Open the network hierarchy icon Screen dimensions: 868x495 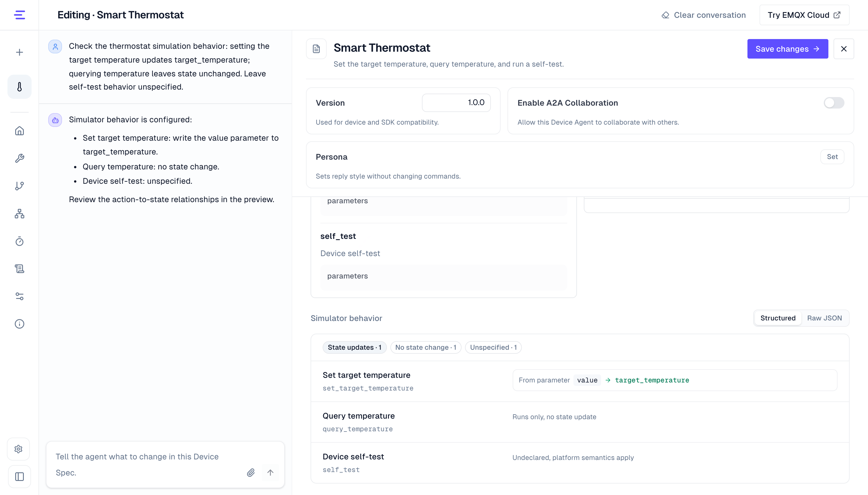coord(19,214)
